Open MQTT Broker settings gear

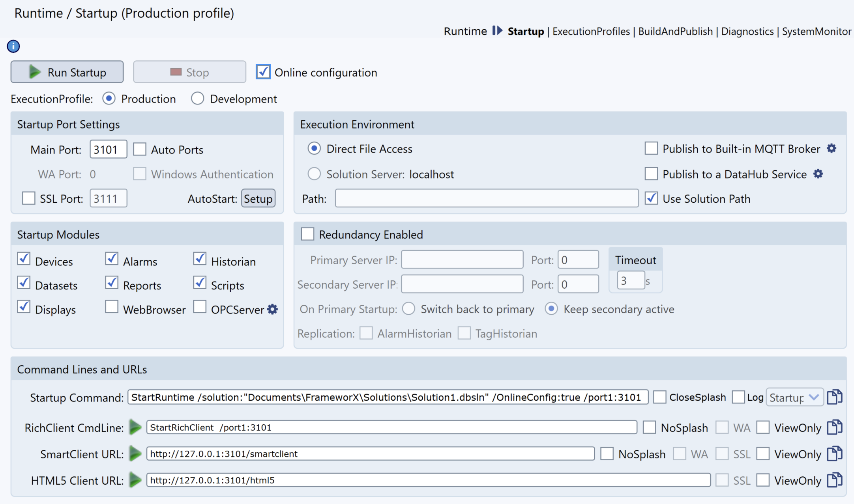click(x=832, y=149)
